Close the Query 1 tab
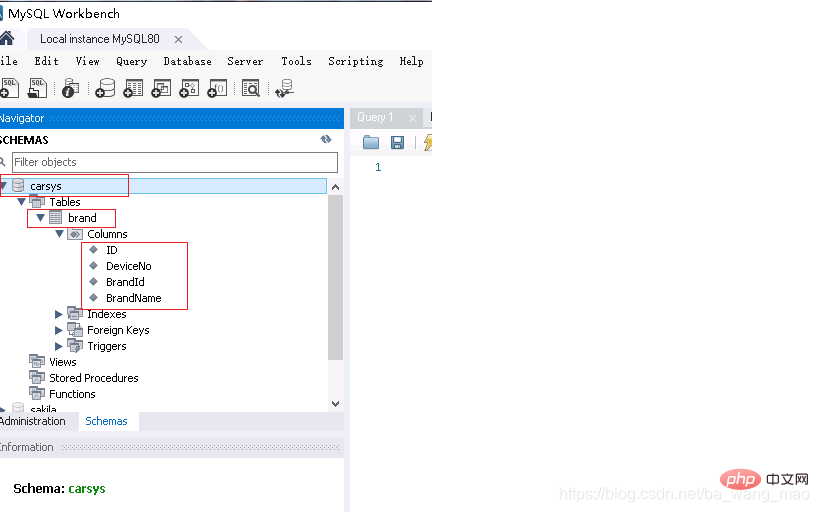 (413, 119)
